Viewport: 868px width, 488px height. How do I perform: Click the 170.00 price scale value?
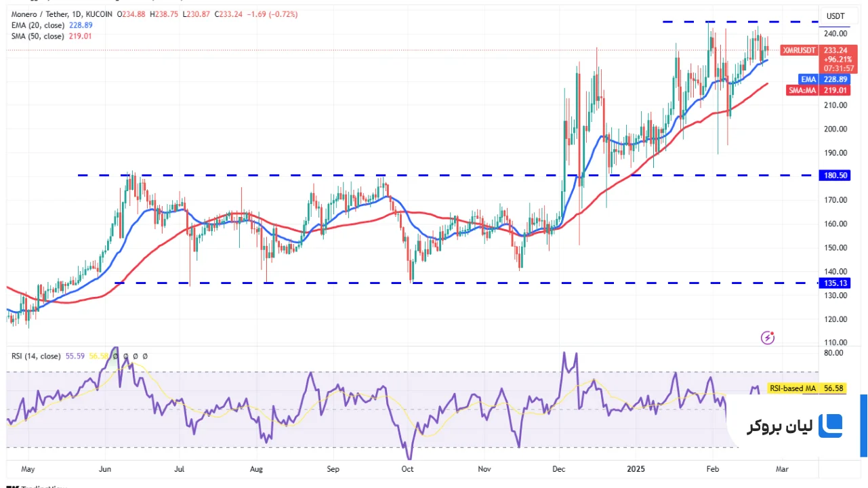pos(834,201)
